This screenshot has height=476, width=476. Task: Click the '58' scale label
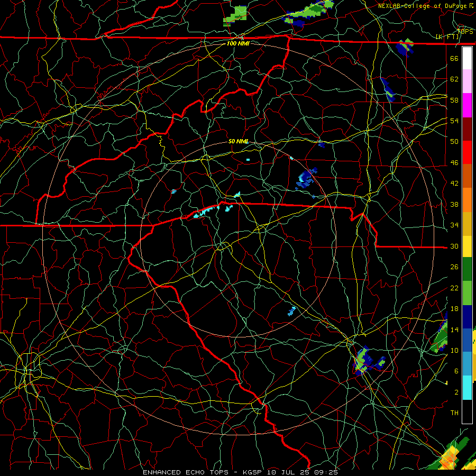pos(454,100)
